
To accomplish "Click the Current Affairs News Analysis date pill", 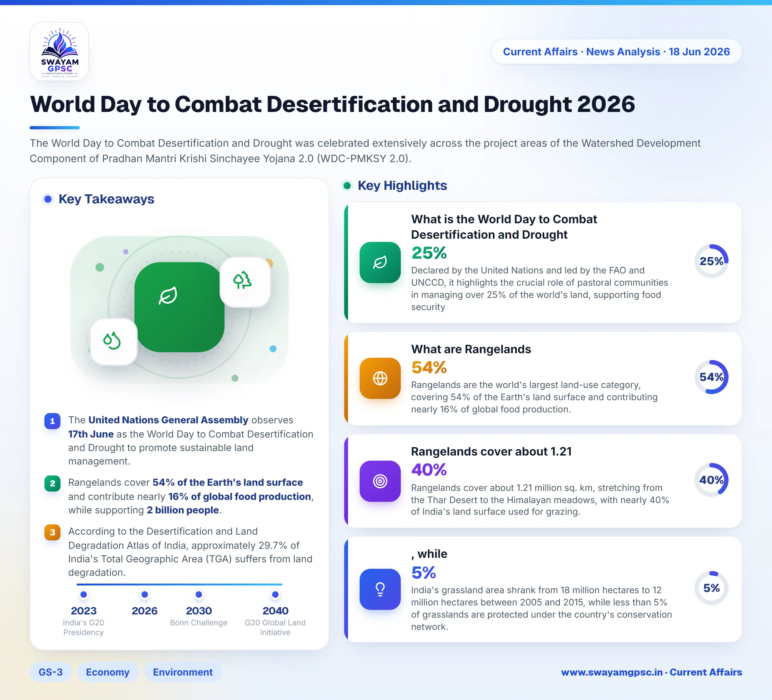I will coord(616,52).
